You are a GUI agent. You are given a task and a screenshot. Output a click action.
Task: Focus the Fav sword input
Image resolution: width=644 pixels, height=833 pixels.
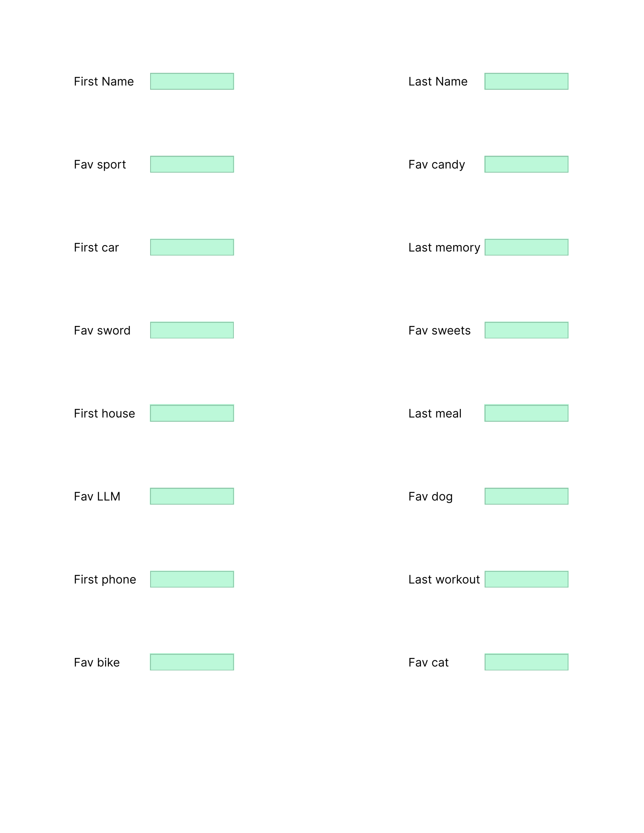pos(192,330)
